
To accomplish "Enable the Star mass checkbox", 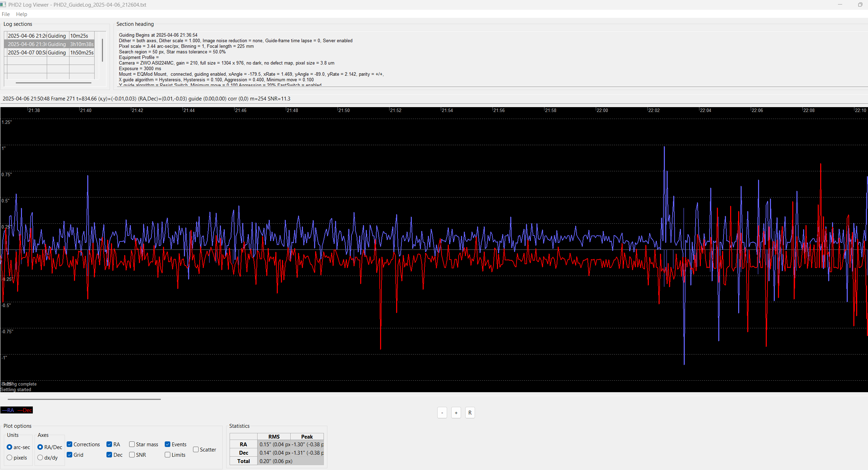I will [x=132, y=444].
